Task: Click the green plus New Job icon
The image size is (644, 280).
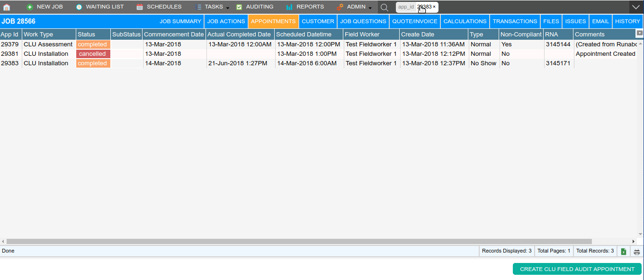Action: coord(30,7)
